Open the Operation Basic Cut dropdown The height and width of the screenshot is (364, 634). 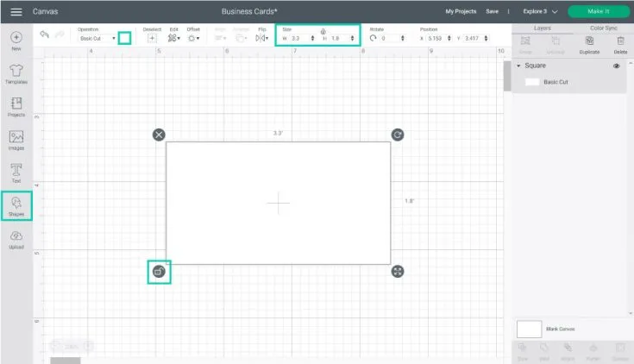click(x=97, y=39)
